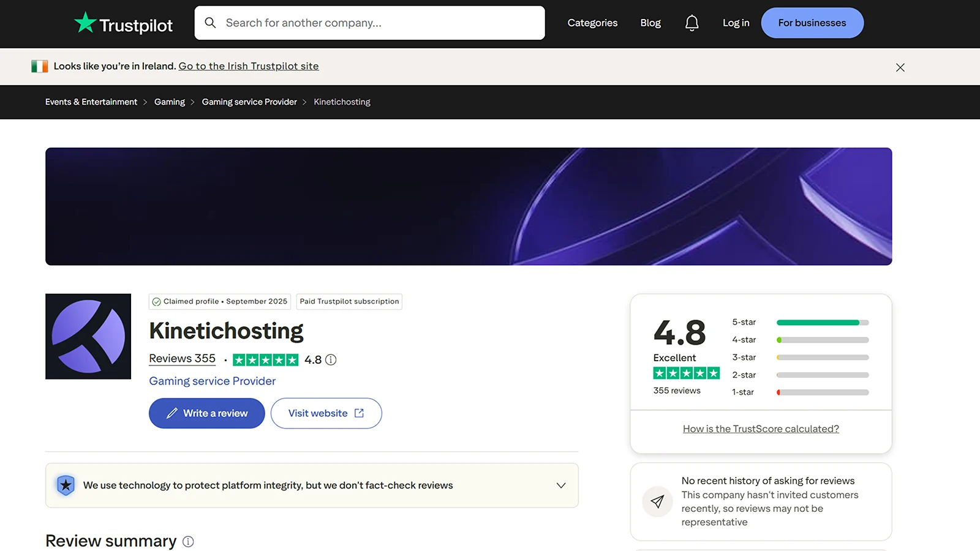Click the Excellent star rating in score card
980x551 pixels.
click(x=686, y=373)
